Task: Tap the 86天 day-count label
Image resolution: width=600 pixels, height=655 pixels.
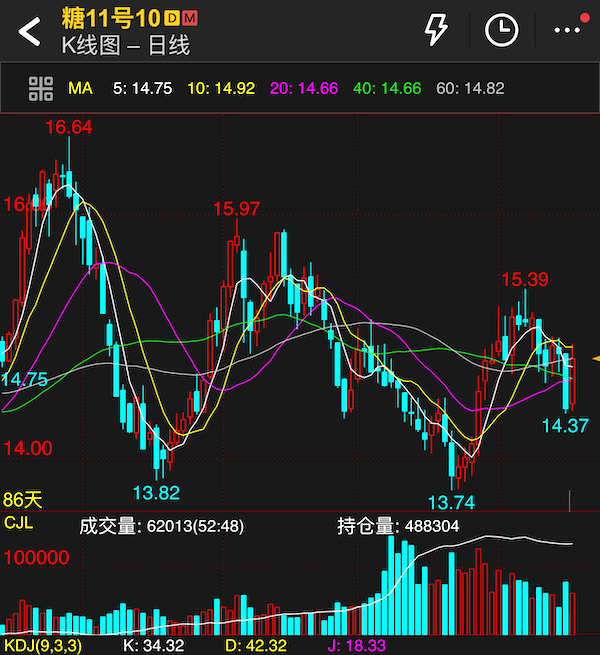Action: point(23,500)
